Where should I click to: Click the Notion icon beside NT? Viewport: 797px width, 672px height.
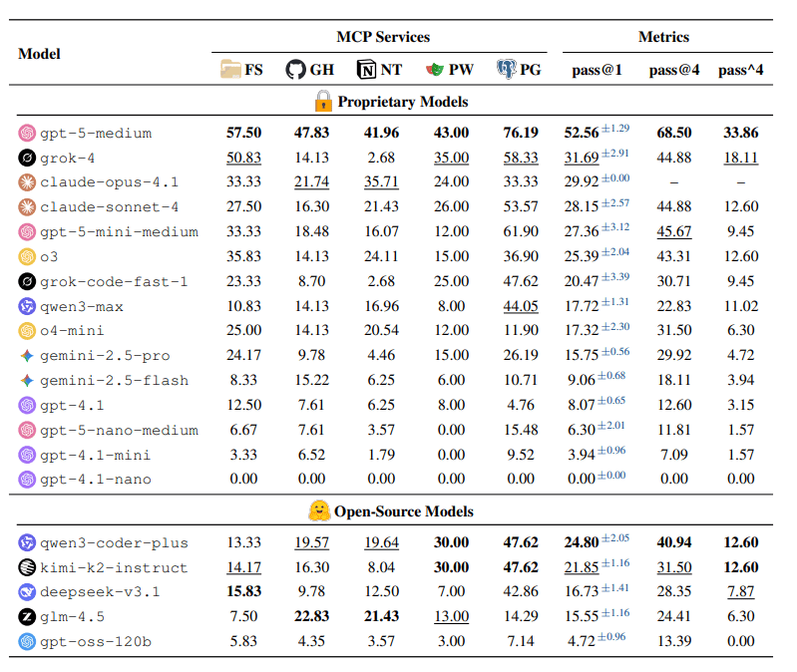(x=366, y=69)
